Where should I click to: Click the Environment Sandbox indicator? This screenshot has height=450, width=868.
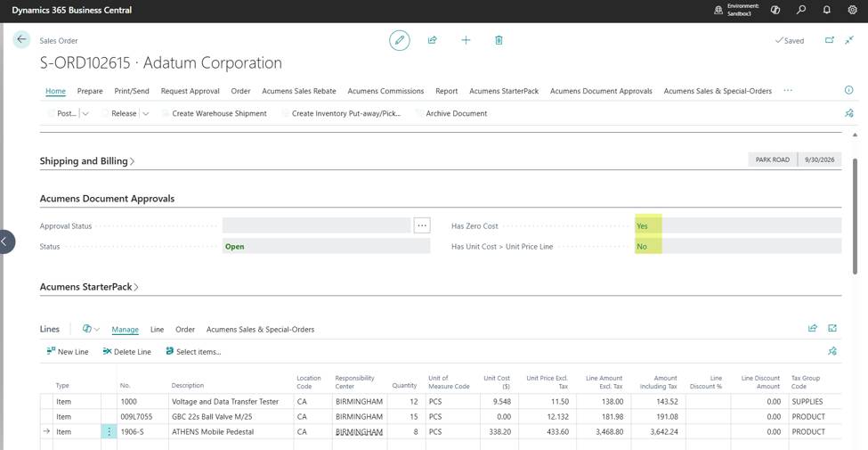[737, 10]
